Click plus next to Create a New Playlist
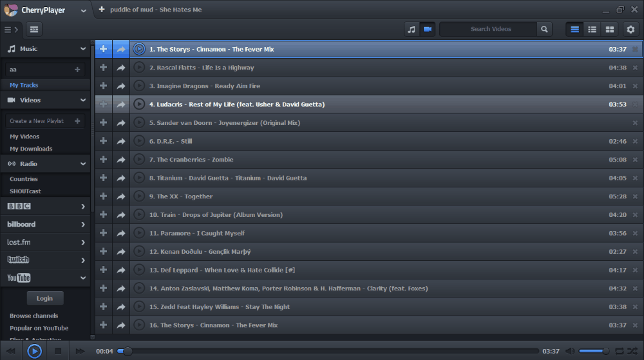644x360 pixels. point(77,121)
